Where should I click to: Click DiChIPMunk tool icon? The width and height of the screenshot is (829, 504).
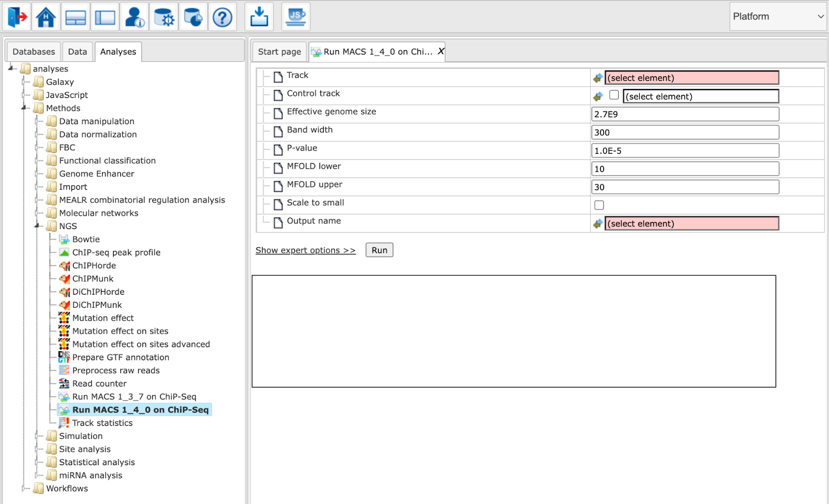[x=64, y=305]
